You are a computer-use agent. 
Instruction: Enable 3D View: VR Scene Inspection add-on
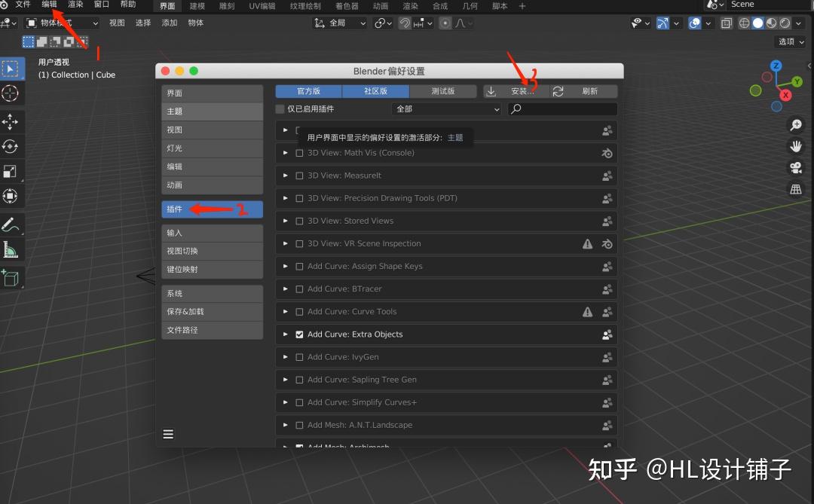pyautogui.click(x=299, y=244)
